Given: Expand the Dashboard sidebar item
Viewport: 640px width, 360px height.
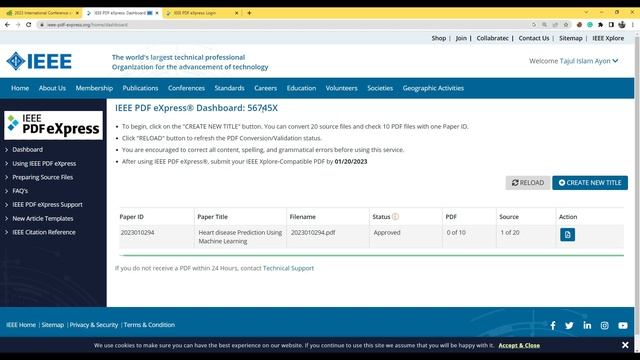Looking at the screenshot, I should pos(27,149).
